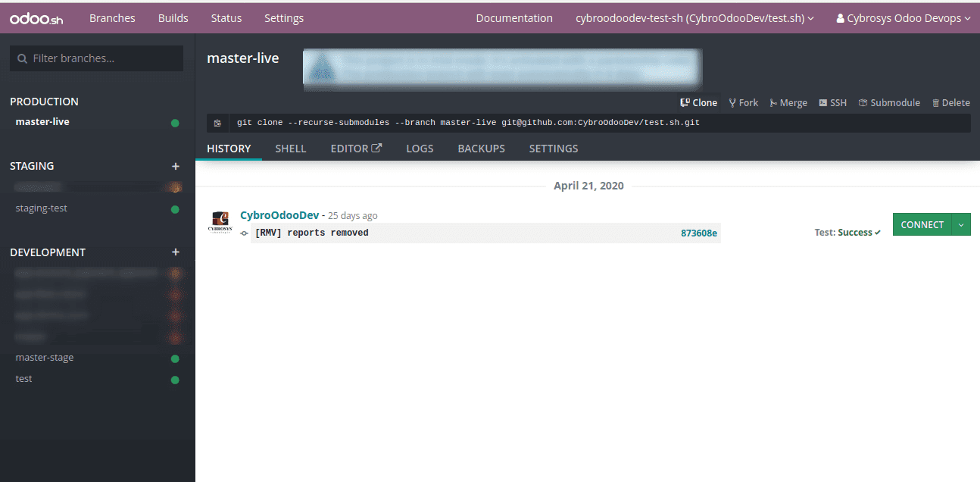The image size is (980, 482).
Task: Open the EDITOR tab external link
Action: 356,149
